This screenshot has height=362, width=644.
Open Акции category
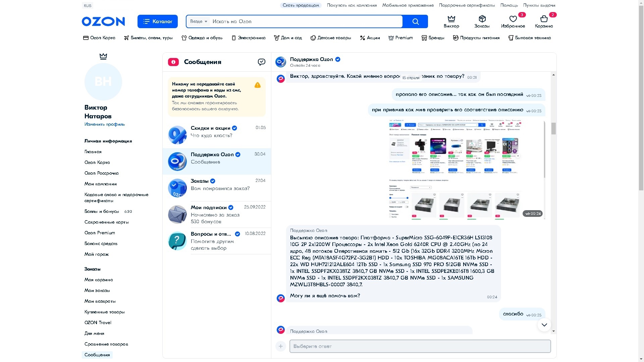tap(370, 38)
